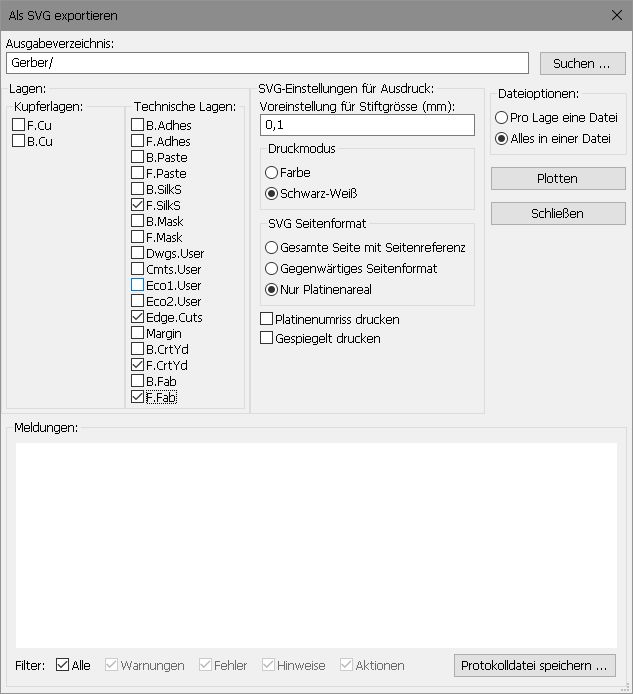
Task: Disable the F.CrtYd layer
Action: coord(138,365)
